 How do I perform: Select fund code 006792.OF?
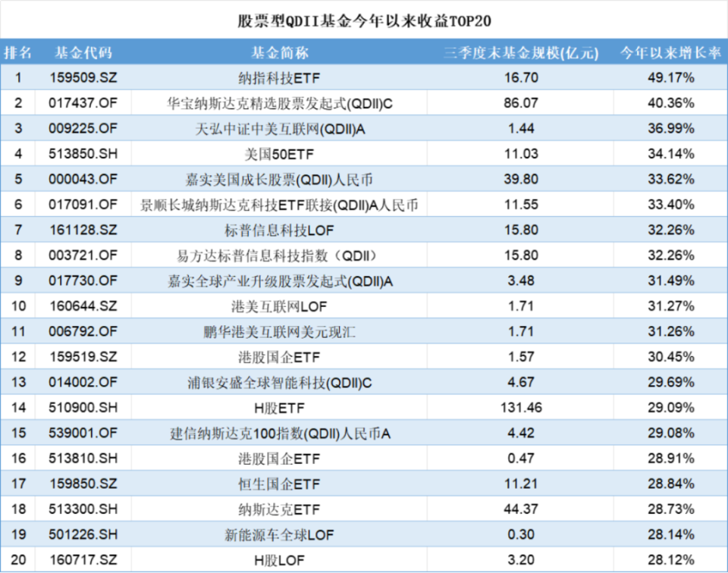[83, 332]
